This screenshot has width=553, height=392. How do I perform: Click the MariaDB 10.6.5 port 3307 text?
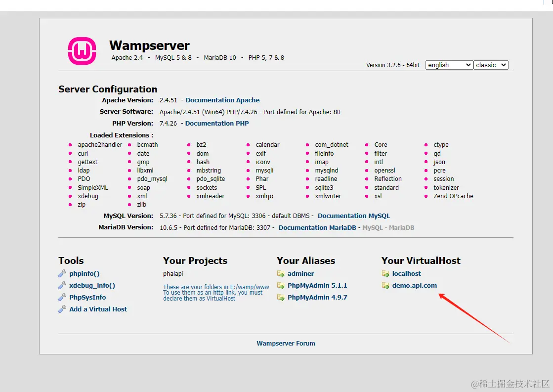215,227
